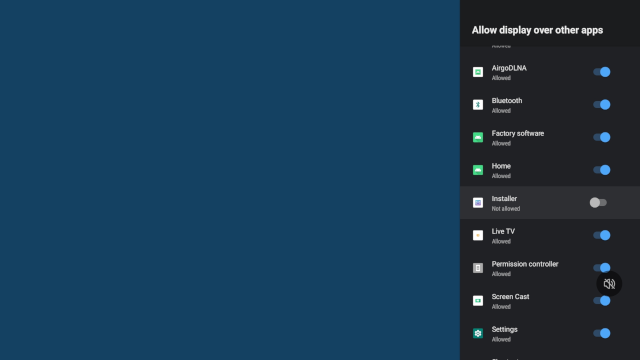Turn off the Bluetooth overlay switch
This screenshot has width=640, height=360.
[x=602, y=104]
